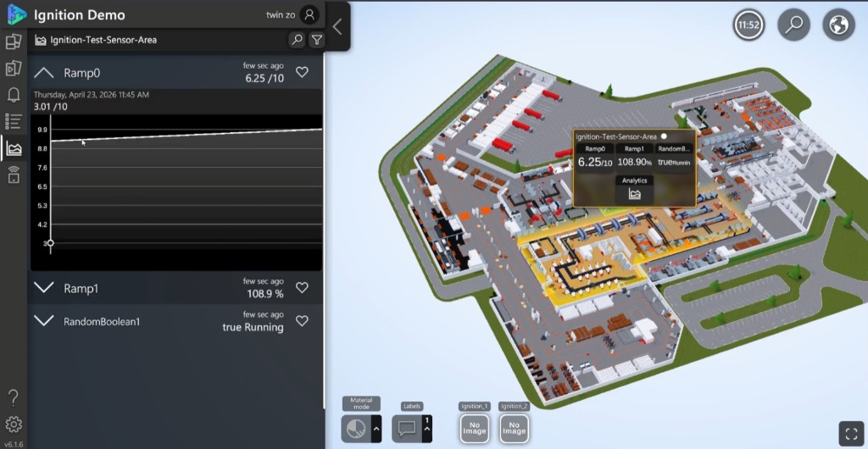The height and width of the screenshot is (449, 868).
Task: Click the search icon in the panel header
Action: click(298, 39)
